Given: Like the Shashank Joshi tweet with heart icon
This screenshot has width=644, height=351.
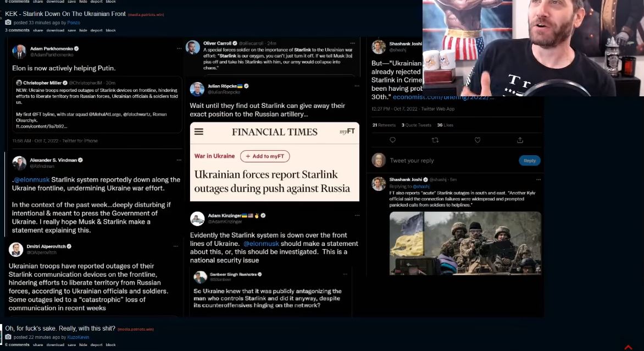Looking at the screenshot, I should (x=478, y=140).
